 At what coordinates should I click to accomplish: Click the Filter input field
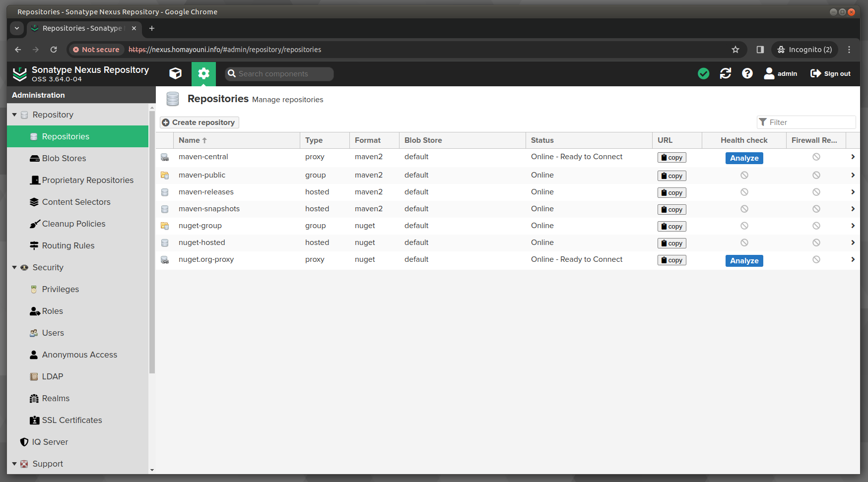(x=806, y=122)
